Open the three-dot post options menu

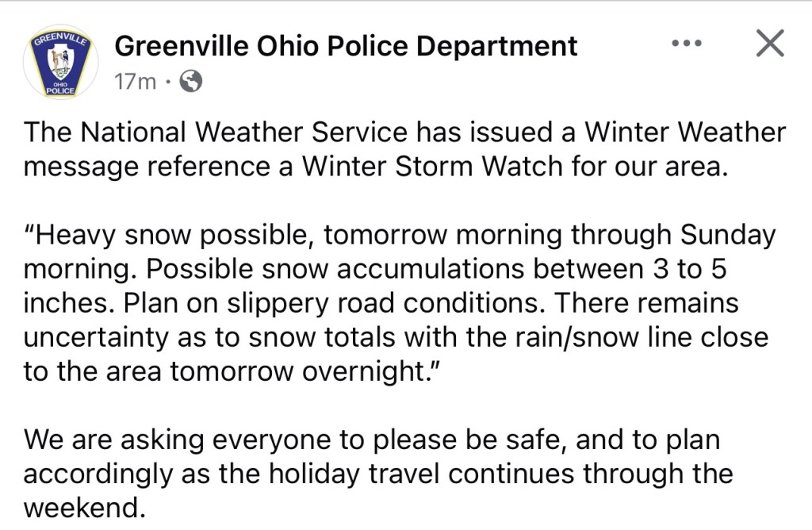(x=687, y=44)
